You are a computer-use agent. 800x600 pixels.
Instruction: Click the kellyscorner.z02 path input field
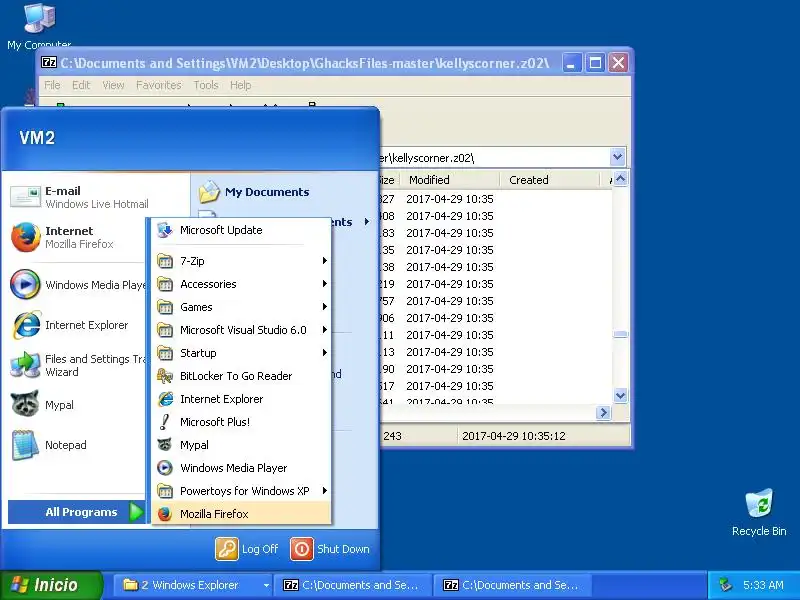tap(495, 158)
